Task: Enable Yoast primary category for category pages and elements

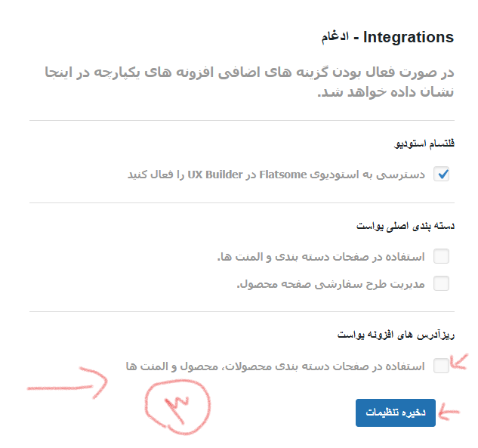Action: [441, 256]
